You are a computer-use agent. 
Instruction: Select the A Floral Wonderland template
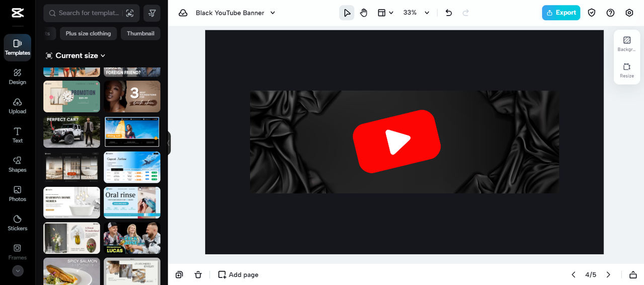pyautogui.click(x=71, y=238)
